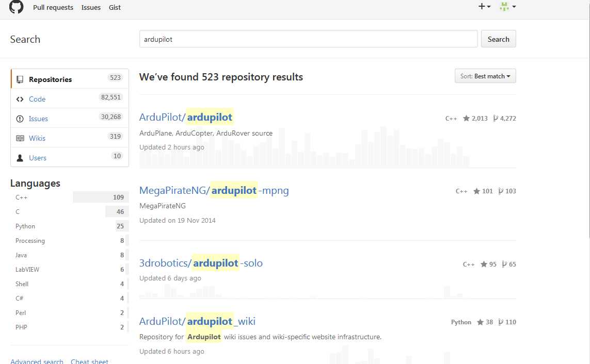This screenshot has width=590, height=364.
Task: Focus the search box containing ardupilot
Action: tap(309, 39)
